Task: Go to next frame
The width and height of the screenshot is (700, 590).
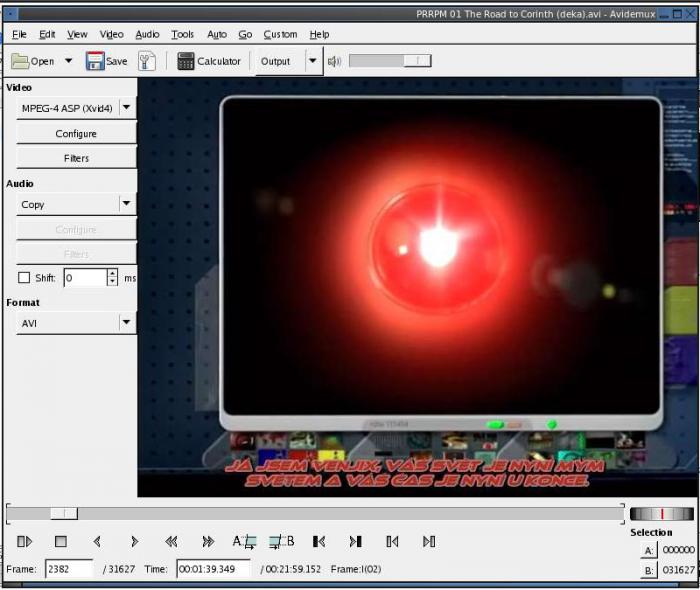Action: coord(134,542)
